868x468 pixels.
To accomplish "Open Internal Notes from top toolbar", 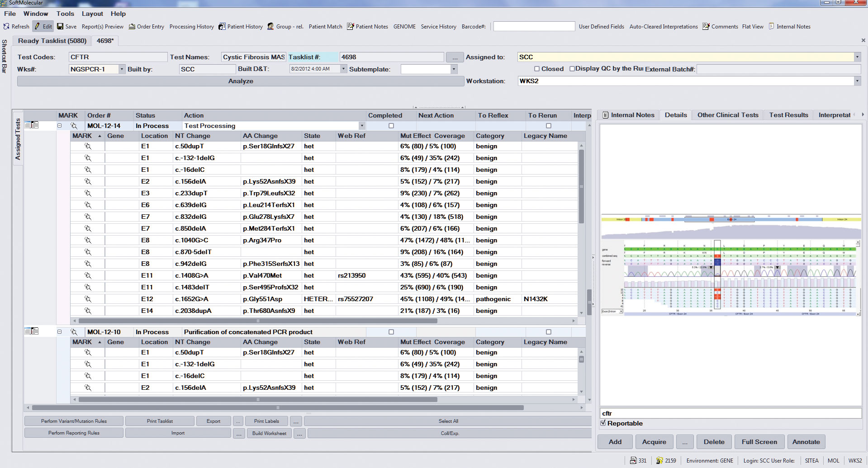I will [789, 27].
